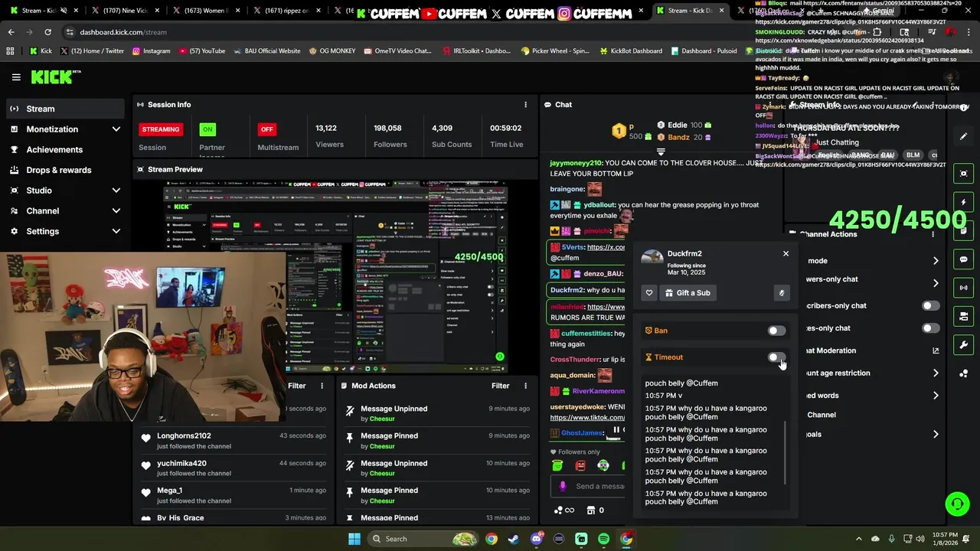
Task: Open the hamburger menu beside Kick logo
Action: (x=16, y=77)
